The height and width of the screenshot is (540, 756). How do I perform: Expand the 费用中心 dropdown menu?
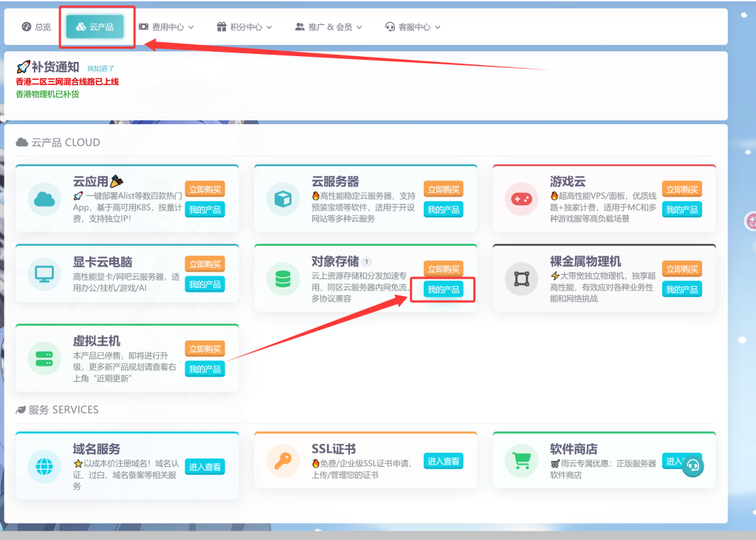[166, 27]
